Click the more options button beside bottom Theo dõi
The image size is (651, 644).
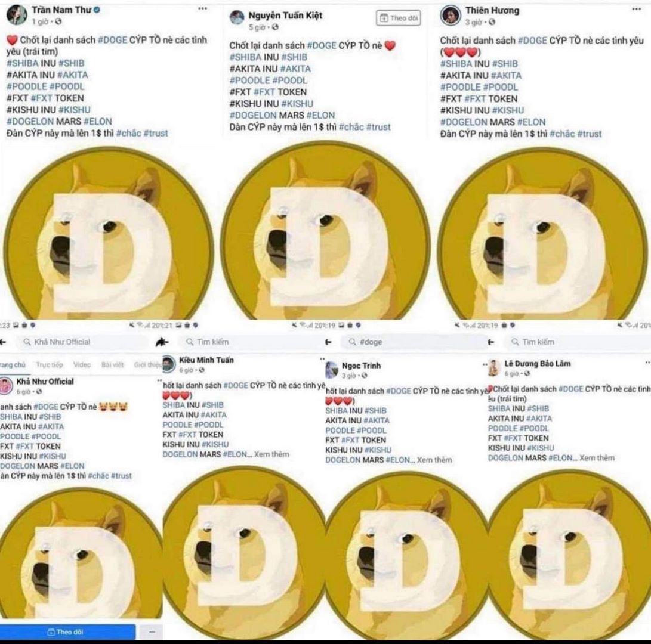152,632
